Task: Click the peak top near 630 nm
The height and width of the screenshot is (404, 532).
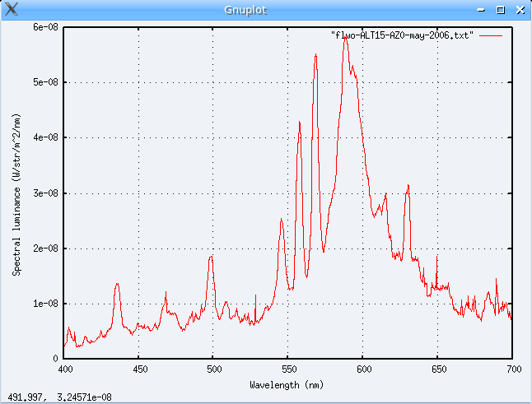Action: point(408,186)
